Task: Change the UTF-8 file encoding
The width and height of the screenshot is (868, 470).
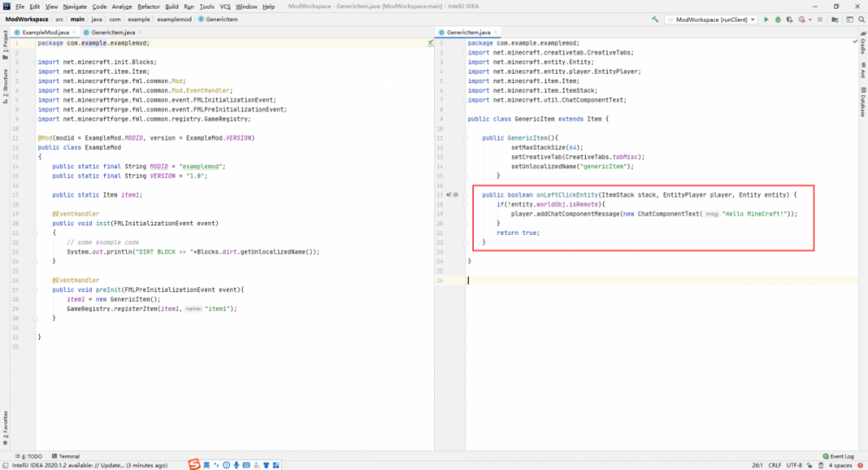Action: tap(794, 466)
